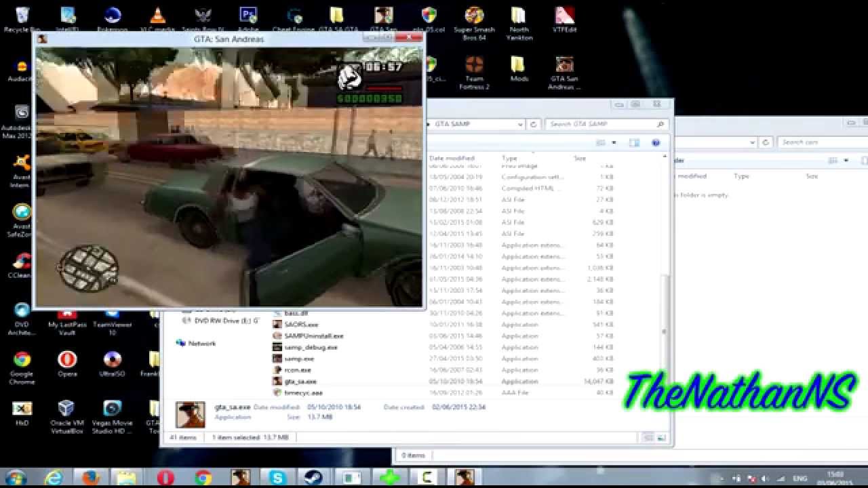Open the Help icon in GTA SAMP Explorer window

click(656, 143)
